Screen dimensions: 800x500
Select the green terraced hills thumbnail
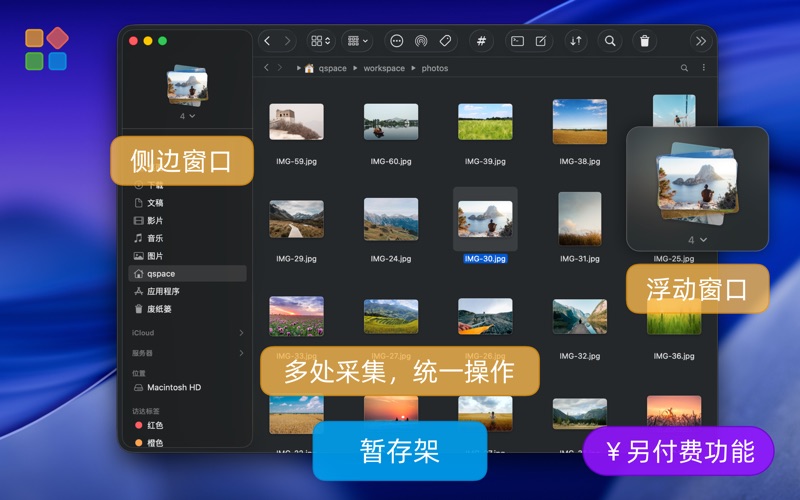[391, 316]
